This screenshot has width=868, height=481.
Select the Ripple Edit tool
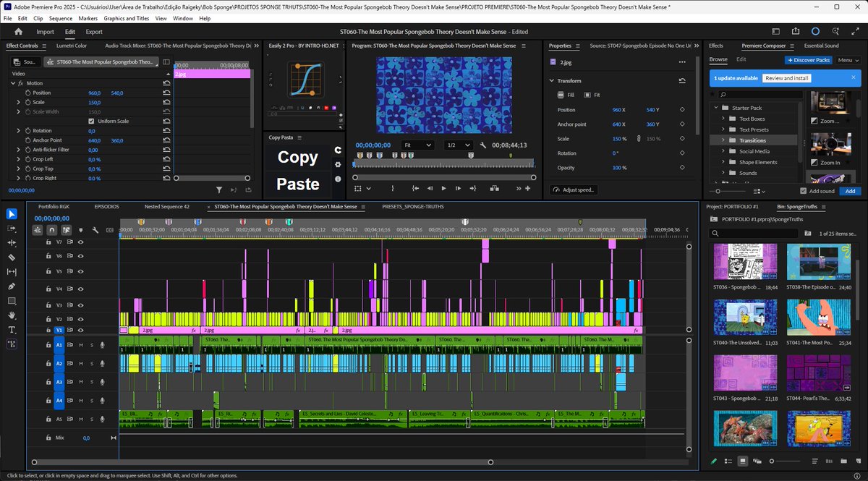[12, 242]
